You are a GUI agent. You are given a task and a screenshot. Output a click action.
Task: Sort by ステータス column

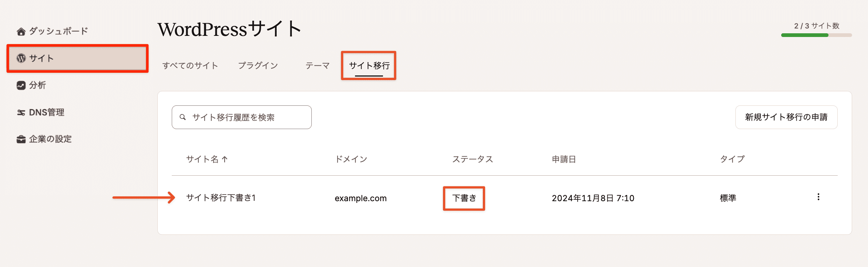[473, 159]
